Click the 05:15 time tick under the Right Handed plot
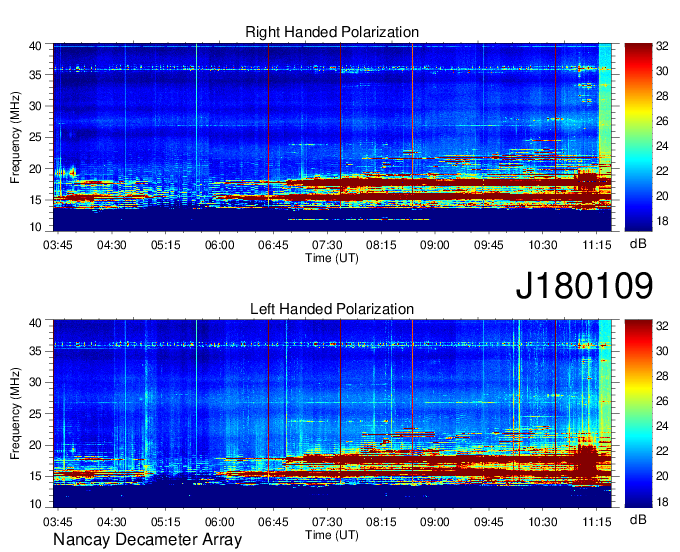The image size is (680, 552). pyautogui.click(x=166, y=245)
